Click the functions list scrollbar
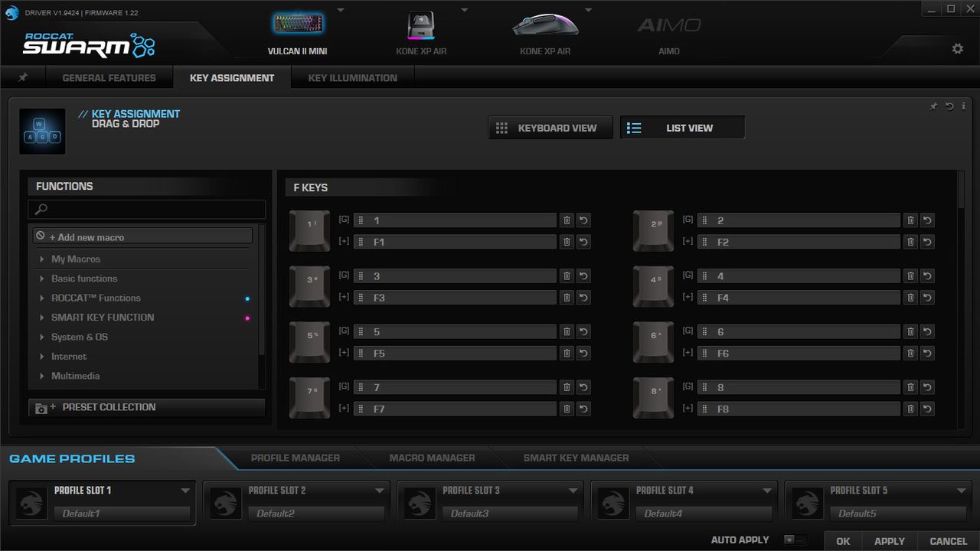Image resolution: width=980 pixels, height=551 pixels. 263,291
